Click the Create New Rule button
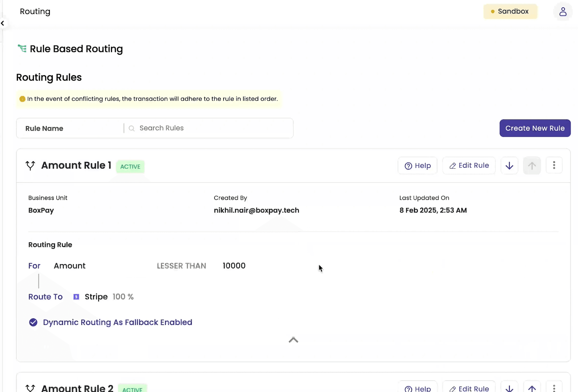578x392 pixels. (535, 128)
